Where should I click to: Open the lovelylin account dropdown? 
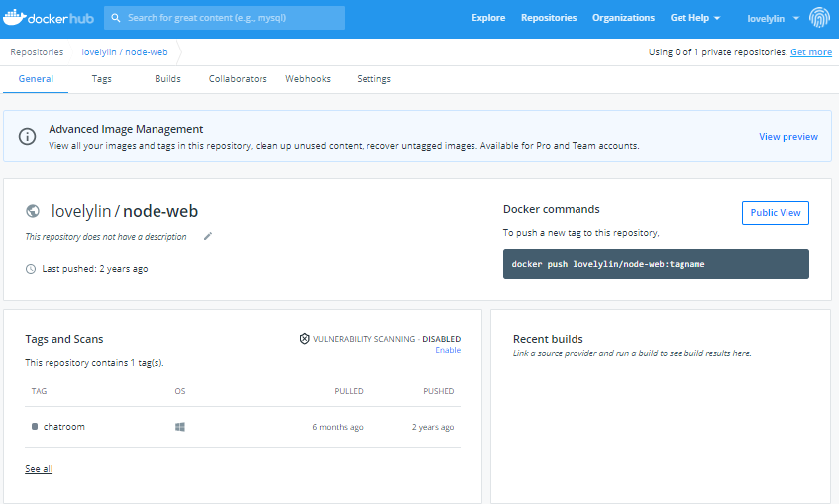[x=773, y=18]
